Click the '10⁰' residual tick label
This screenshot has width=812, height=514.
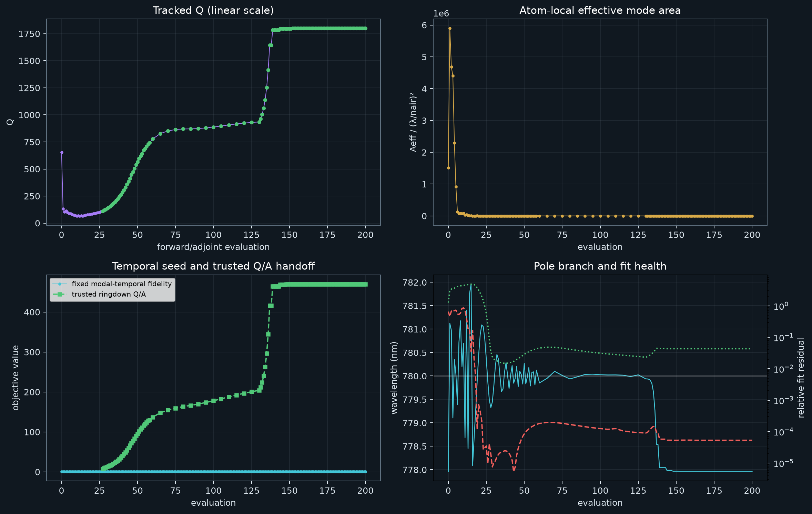click(781, 306)
